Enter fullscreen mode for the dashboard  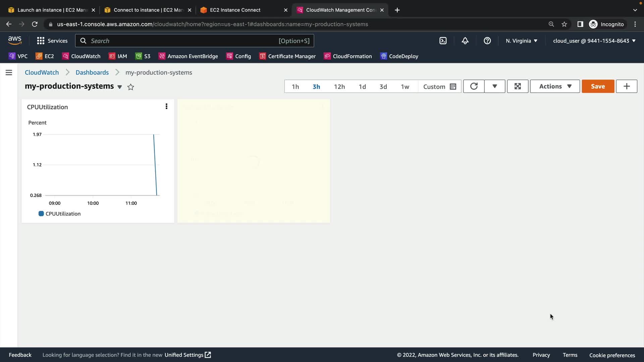point(518,86)
